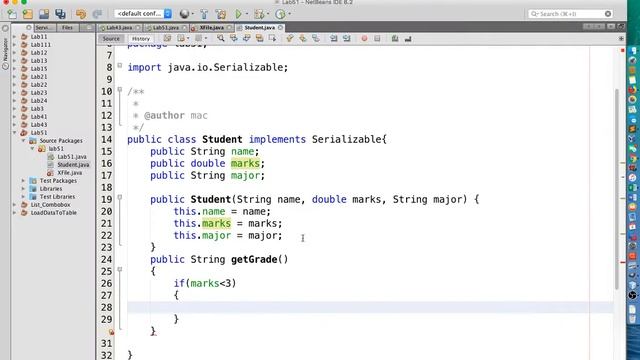640x360 pixels.
Task: Click the Save All toolbar icon
Action: pos(60,14)
